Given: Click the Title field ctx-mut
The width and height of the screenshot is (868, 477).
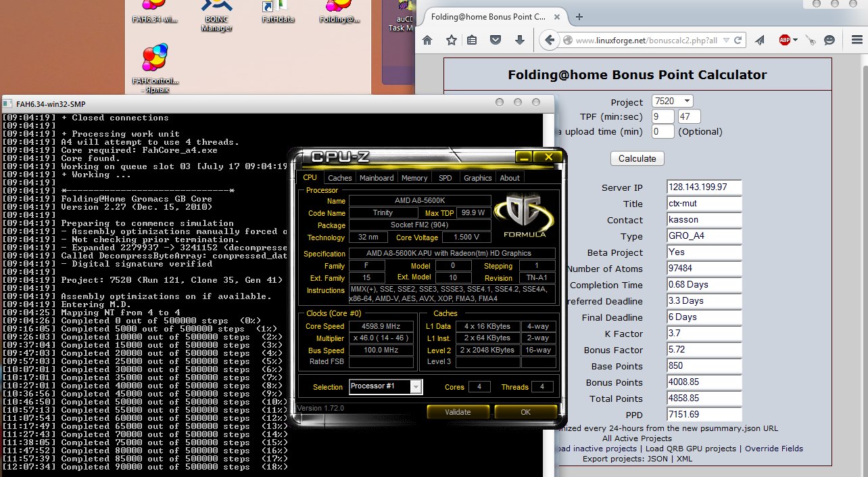Looking at the screenshot, I should tap(704, 204).
